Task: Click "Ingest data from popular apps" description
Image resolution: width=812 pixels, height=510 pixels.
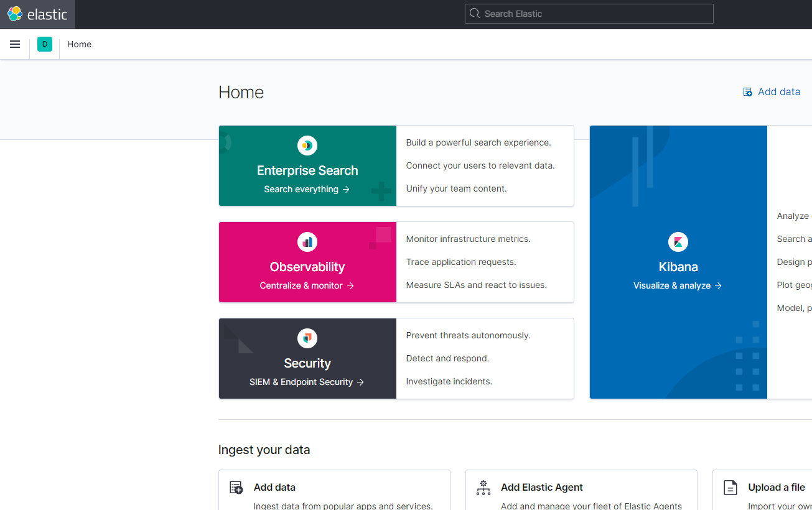Action: tap(343, 506)
